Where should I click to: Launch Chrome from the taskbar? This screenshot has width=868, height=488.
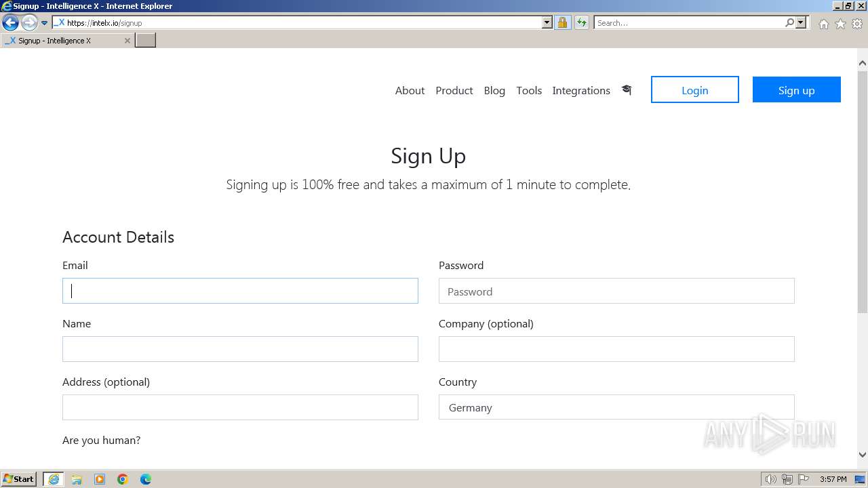click(x=123, y=479)
